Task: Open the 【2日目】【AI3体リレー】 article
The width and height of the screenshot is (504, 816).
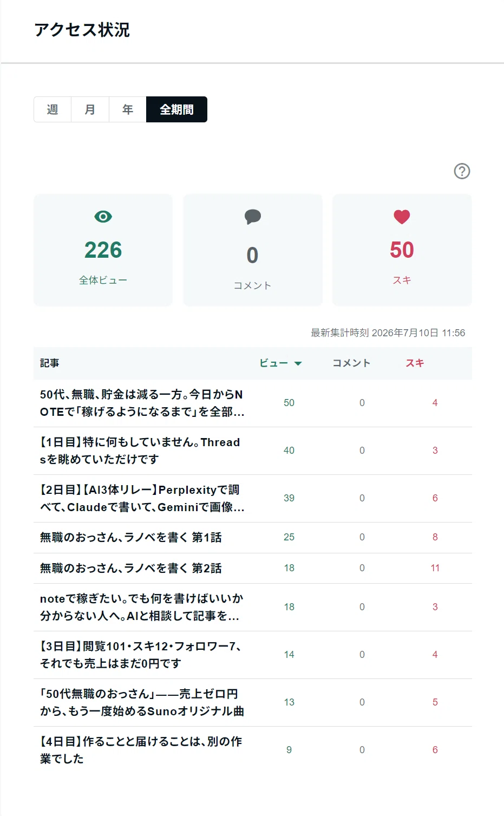Action: point(142,498)
